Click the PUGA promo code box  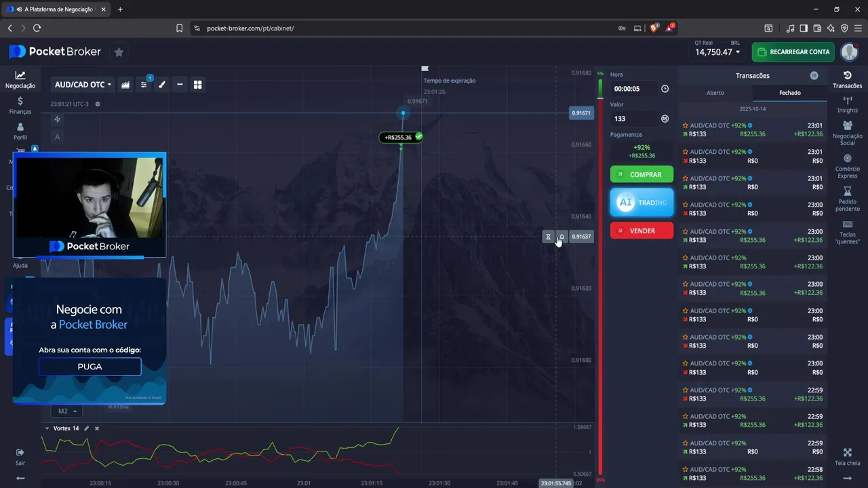coord(90,367)
